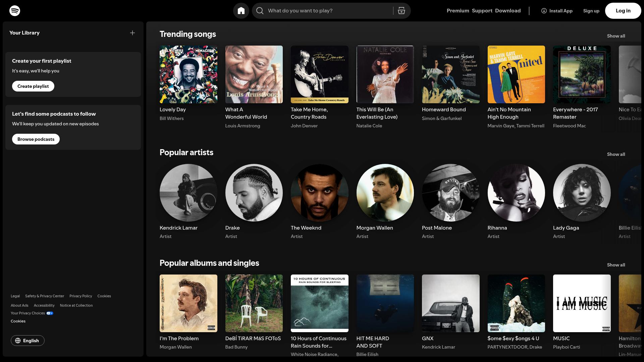Open Privacy Policy footer link

(80, 296)
